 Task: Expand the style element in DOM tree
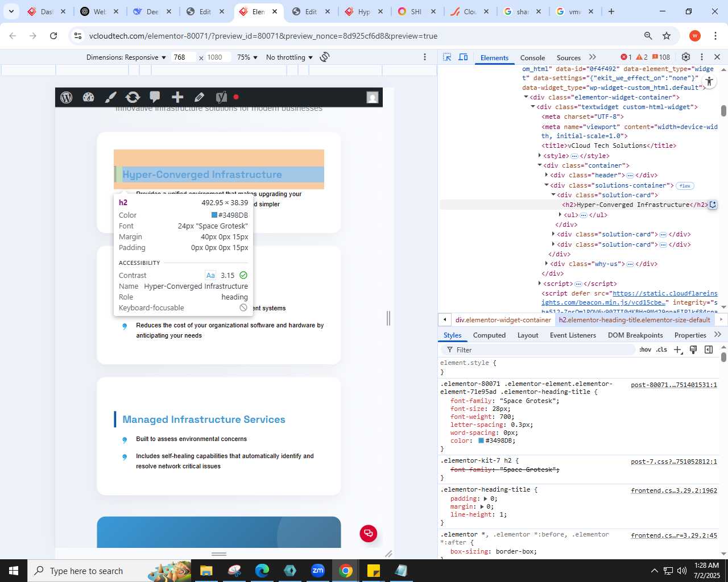[x=540, y=156]
